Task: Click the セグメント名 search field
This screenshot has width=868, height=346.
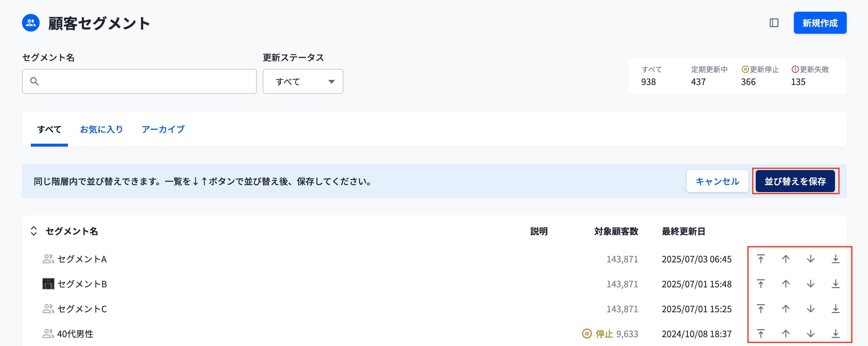Action: click(139, 81)
